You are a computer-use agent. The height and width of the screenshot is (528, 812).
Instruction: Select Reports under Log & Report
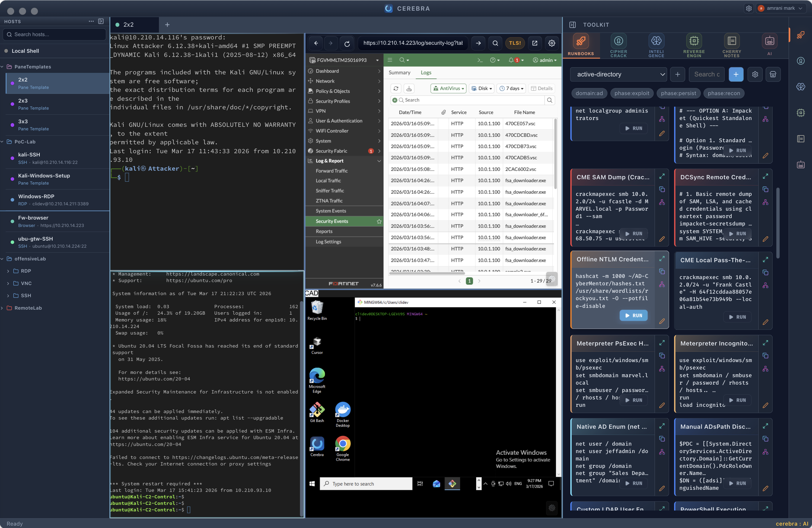point(324,231)
